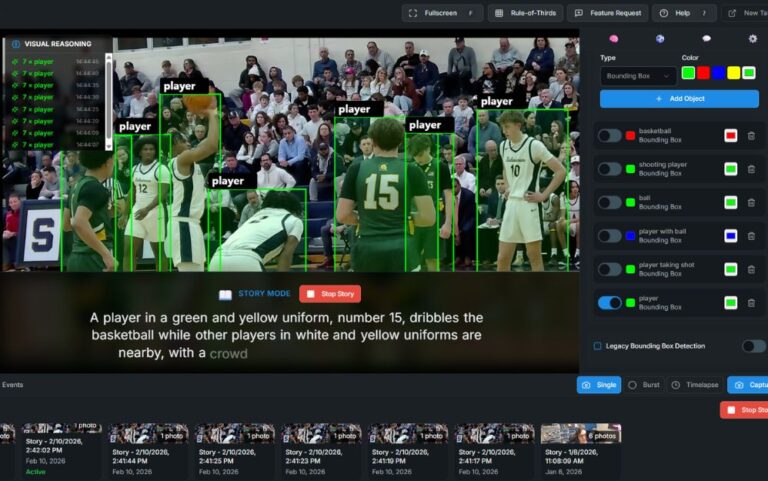Remove the player with ball object
This screenshot has width=768, height=481.
tap(752, 236)
